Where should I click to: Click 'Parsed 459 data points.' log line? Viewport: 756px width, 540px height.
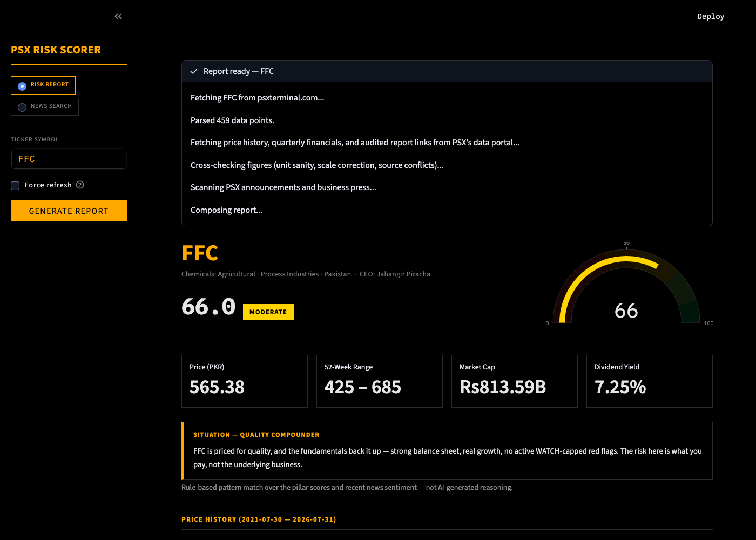[232, 120]
